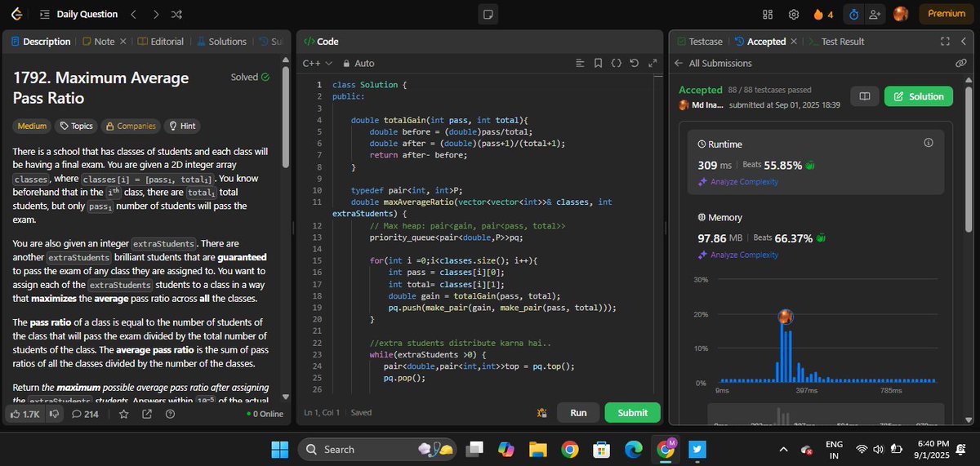This screenshot has height=466, width=980.
Task: Open the notes book button beside Solution
Action: (x=864, y=96)
